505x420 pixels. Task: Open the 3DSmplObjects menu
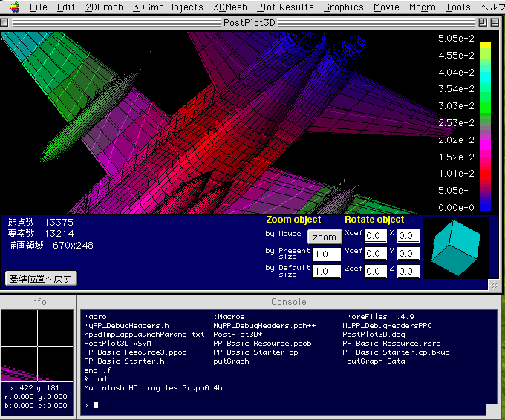coord(168,7)
